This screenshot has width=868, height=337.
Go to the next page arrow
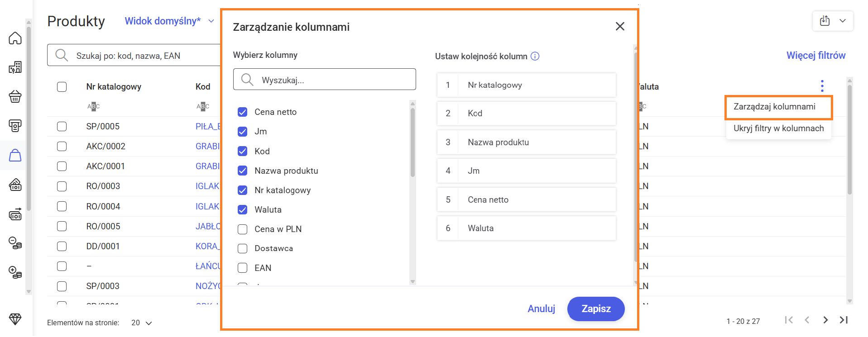(825, 320)
